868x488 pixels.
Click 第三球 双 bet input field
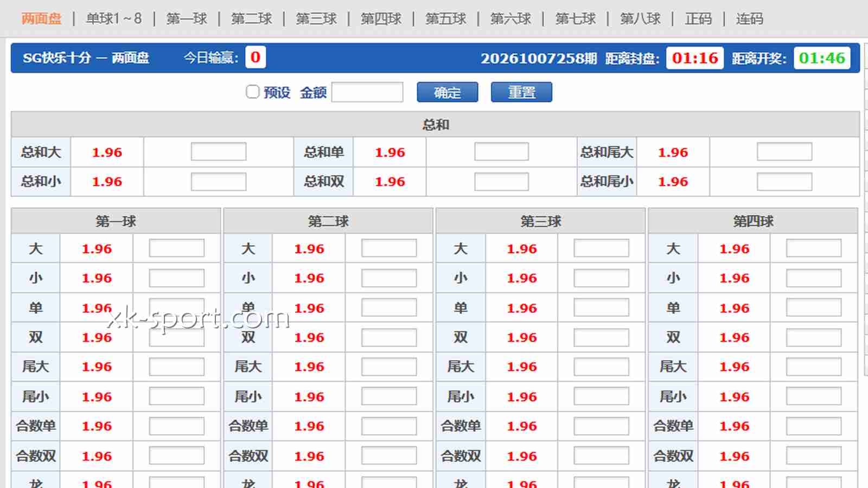pyautogui.click(x=602, y=337)
